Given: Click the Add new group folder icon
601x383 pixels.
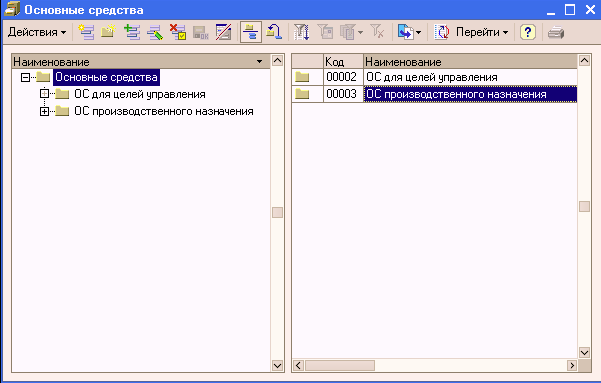Looking at the screenshot, I should pos(108,32).
